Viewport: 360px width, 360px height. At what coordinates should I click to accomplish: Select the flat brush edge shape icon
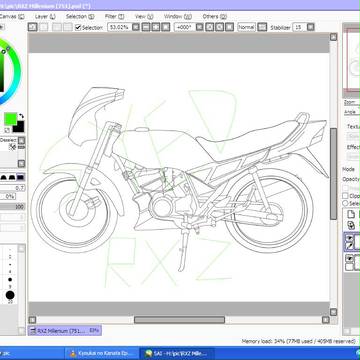[x=21, y=177]
